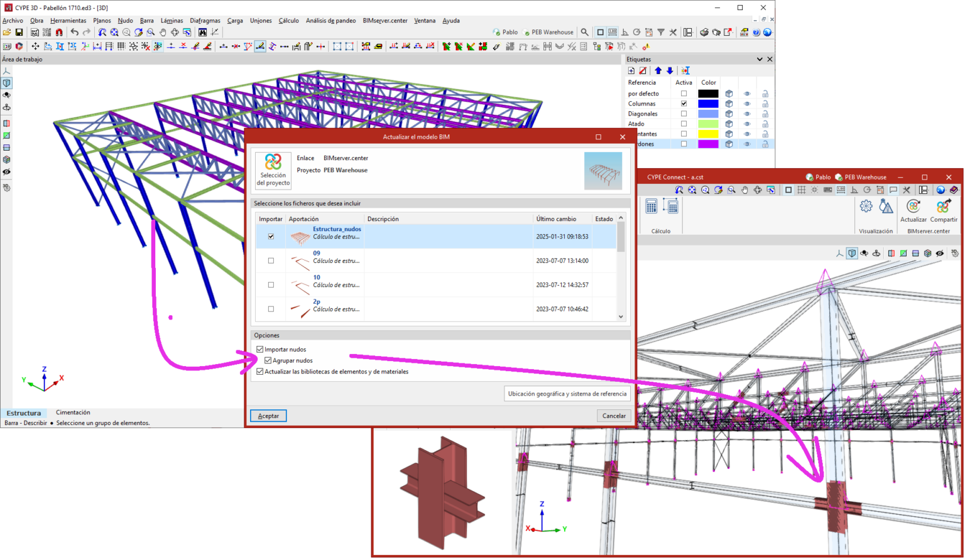The height and width of the screenshot is (560, 965).
Task: Click the Undo arrow icon
Action: pos(75,32)
